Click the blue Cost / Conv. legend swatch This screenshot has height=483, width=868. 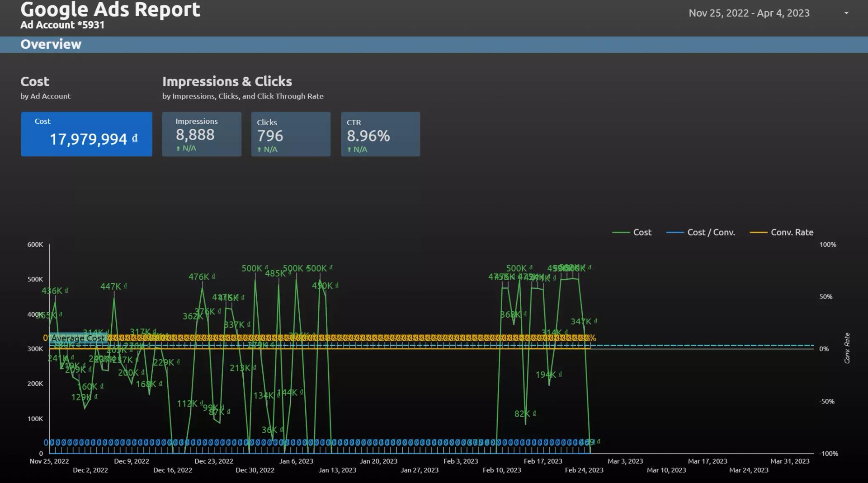(675, 232)
